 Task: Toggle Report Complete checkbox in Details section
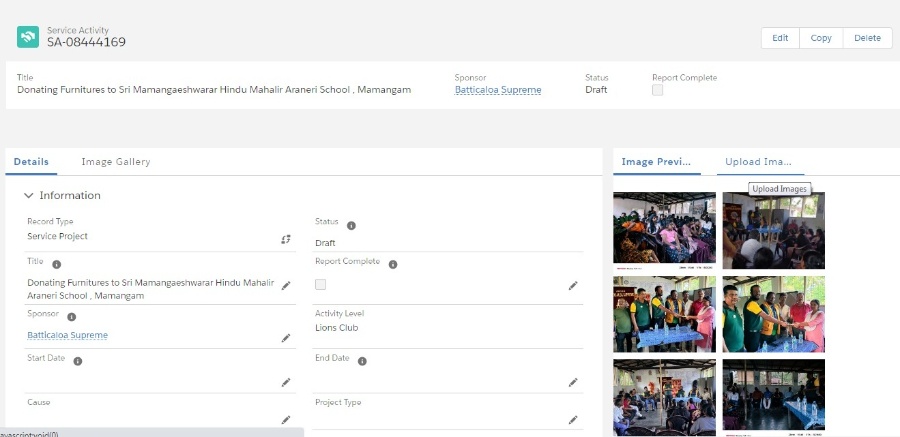click(320, 285)
